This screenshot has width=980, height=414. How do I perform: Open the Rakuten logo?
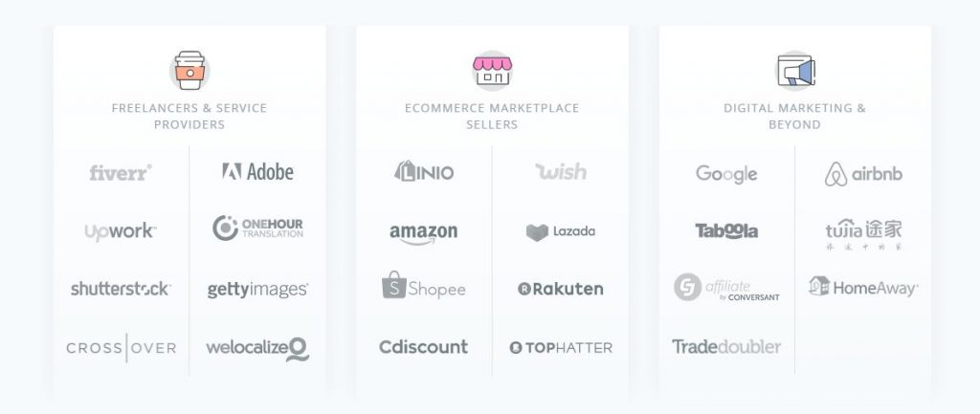(561, 289)
